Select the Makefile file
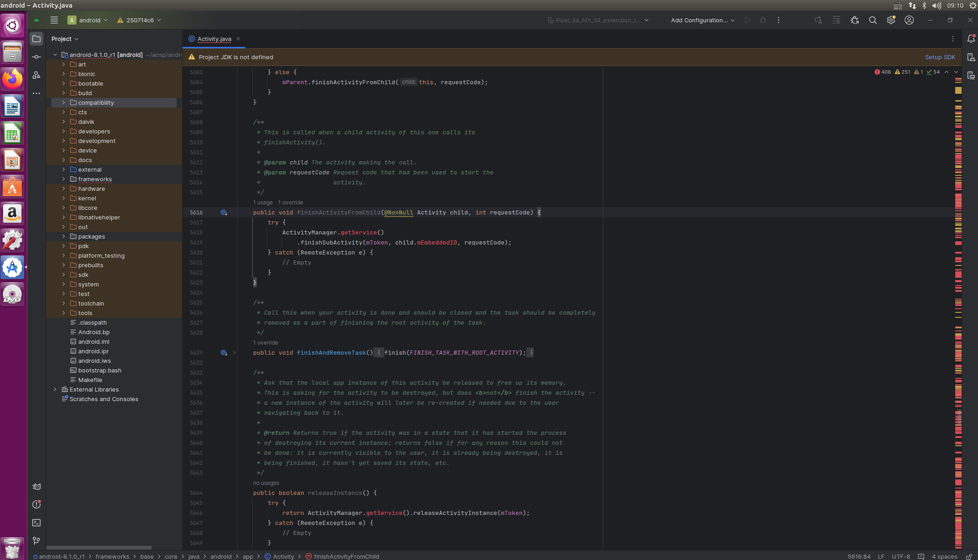Viewport: 978px width, 560px height. tap(90, 380)
